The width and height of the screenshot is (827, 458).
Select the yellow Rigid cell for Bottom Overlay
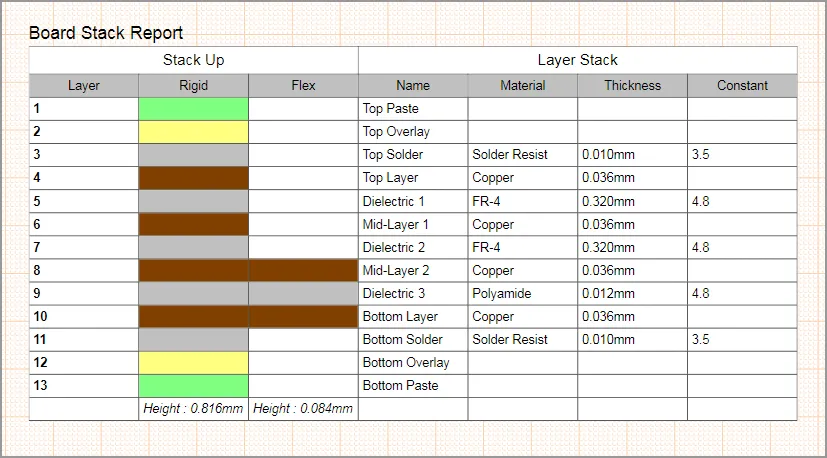click(x=194, y=362)
